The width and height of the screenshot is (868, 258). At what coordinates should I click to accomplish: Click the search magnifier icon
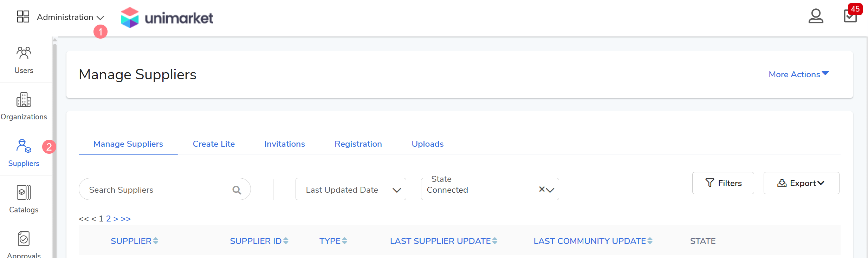[x=237, y=190]
